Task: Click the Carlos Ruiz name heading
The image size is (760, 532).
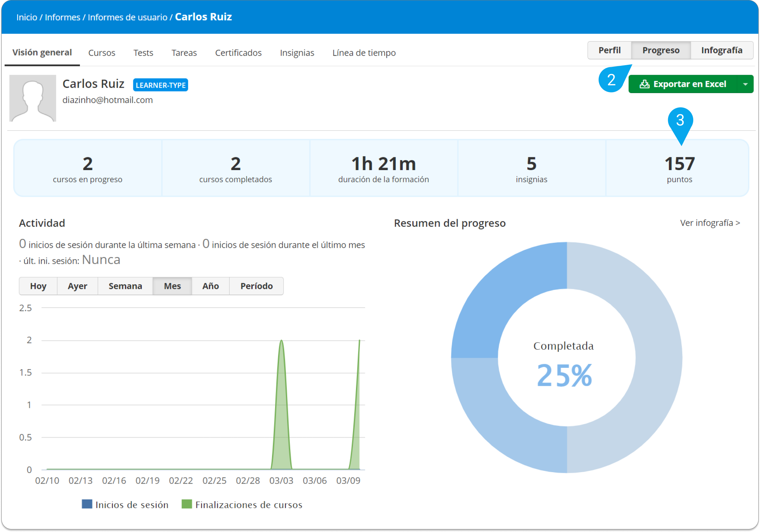Action: coord(93,84)
